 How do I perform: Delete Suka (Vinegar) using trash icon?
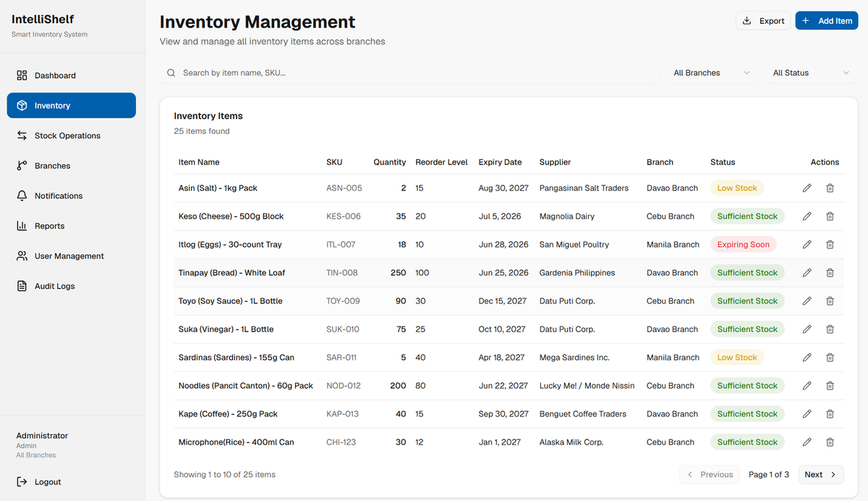click(830, 329)
